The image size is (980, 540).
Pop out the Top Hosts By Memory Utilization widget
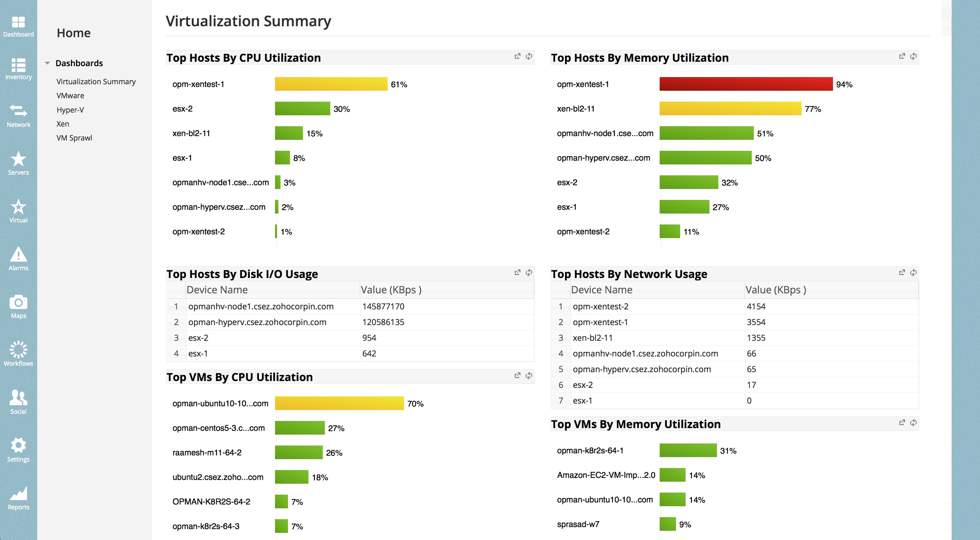(x=902, y=56)
